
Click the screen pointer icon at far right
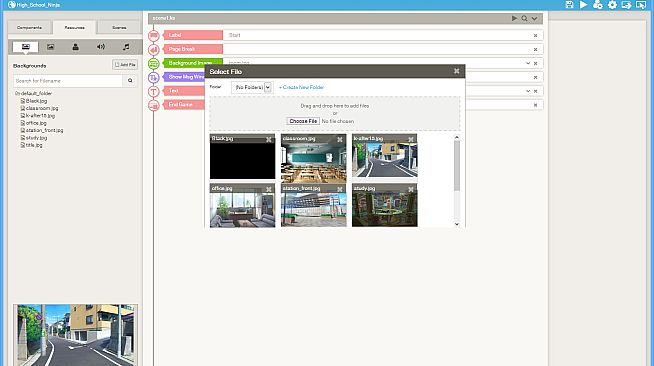click(x=641, y=5)
